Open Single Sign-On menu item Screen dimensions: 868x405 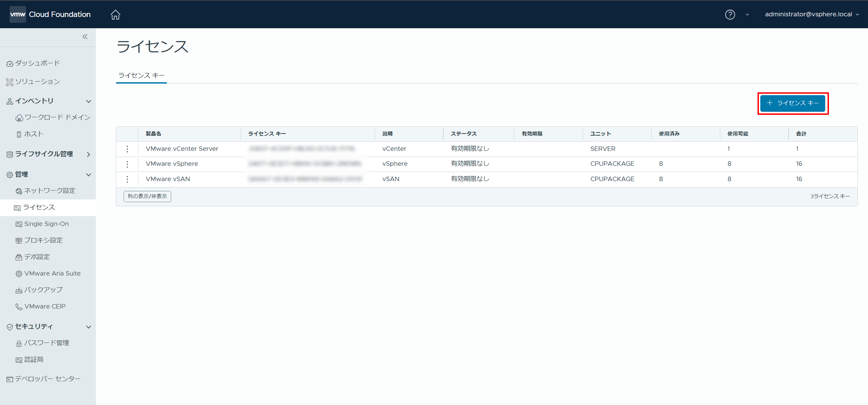[46, 224]
